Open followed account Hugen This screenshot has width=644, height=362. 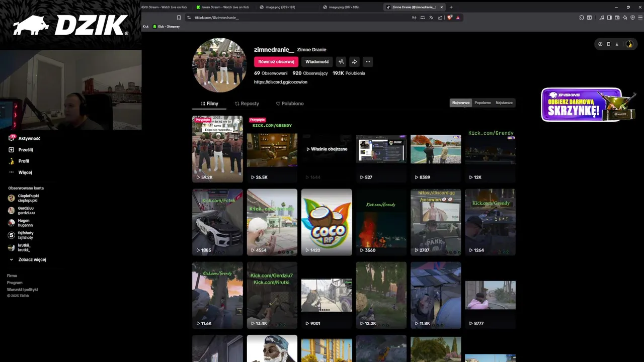point(21,223)
